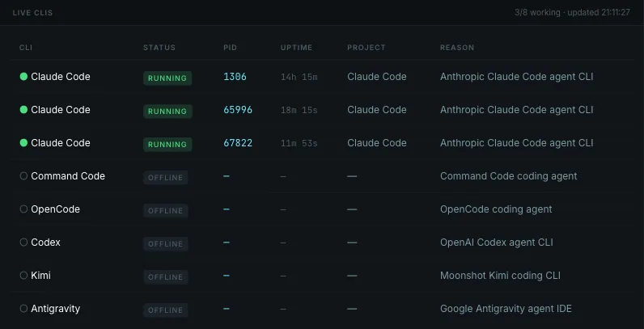Click the RUNNING badge for PID 67822

pyautogui.click(x=167, y=145)
